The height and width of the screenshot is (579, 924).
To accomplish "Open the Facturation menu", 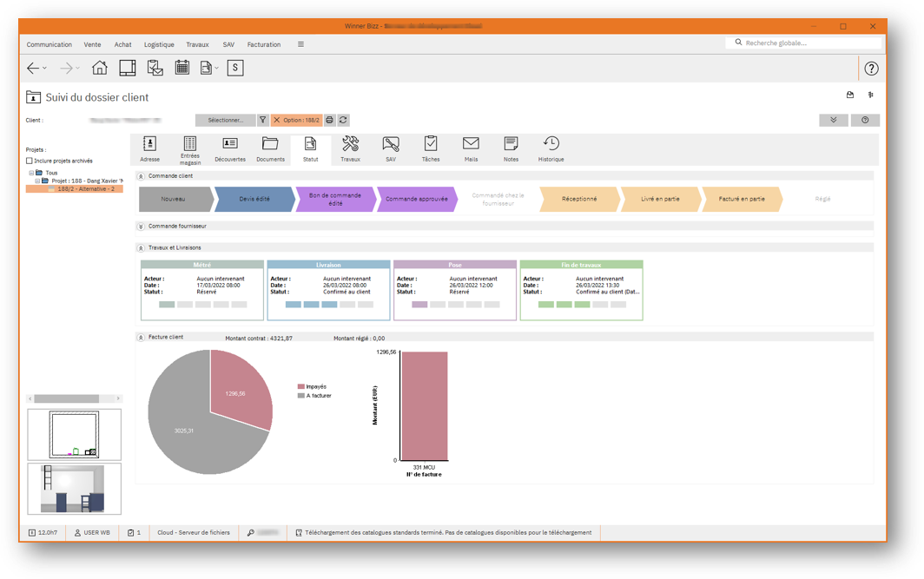I will point(263,44).
